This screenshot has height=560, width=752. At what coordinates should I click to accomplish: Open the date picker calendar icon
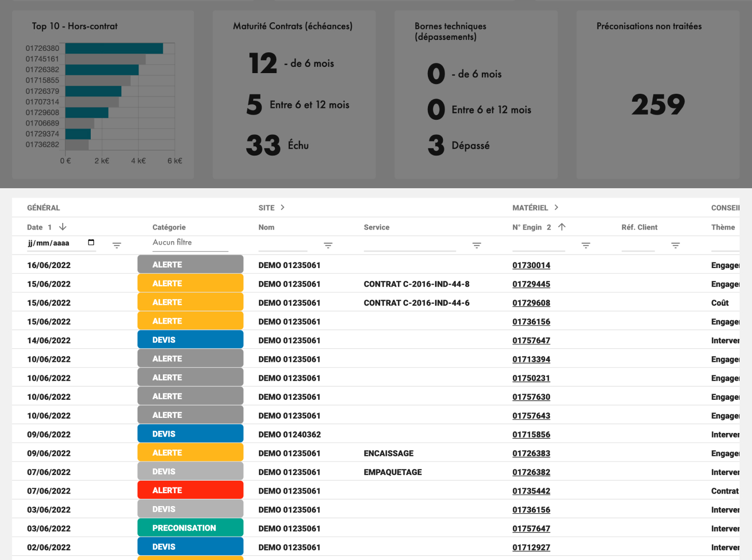click(x=91, y=243)
